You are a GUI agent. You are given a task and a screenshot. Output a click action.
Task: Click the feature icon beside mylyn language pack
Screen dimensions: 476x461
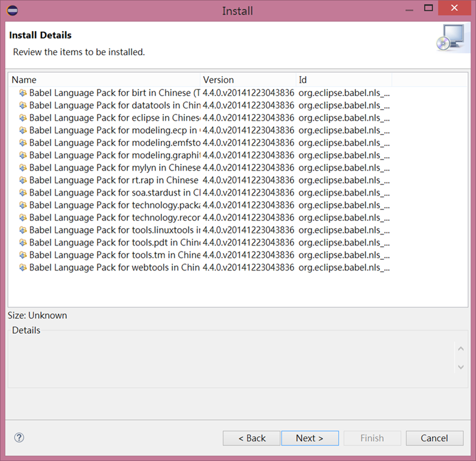[23, 167]
